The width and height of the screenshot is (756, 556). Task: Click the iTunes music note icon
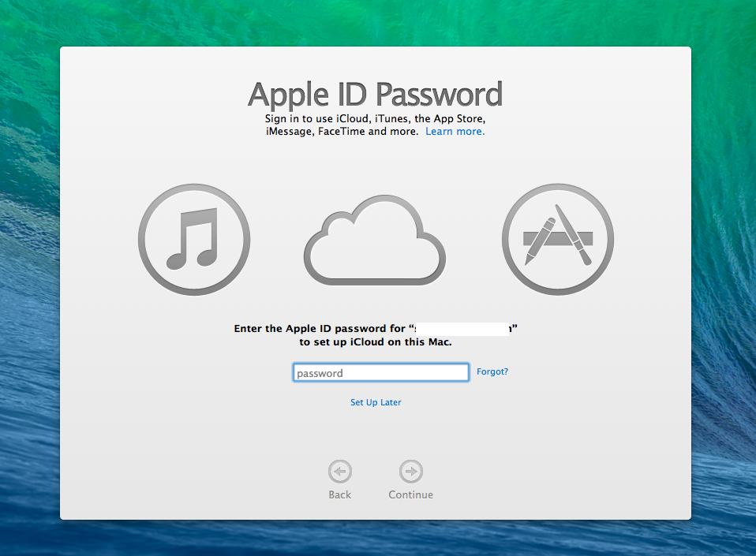pos(194,240)
